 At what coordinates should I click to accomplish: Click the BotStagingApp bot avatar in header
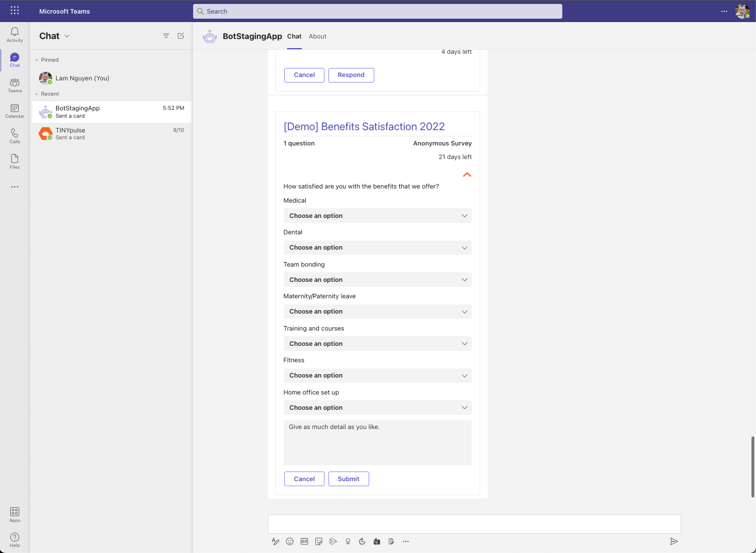(210, 36)
